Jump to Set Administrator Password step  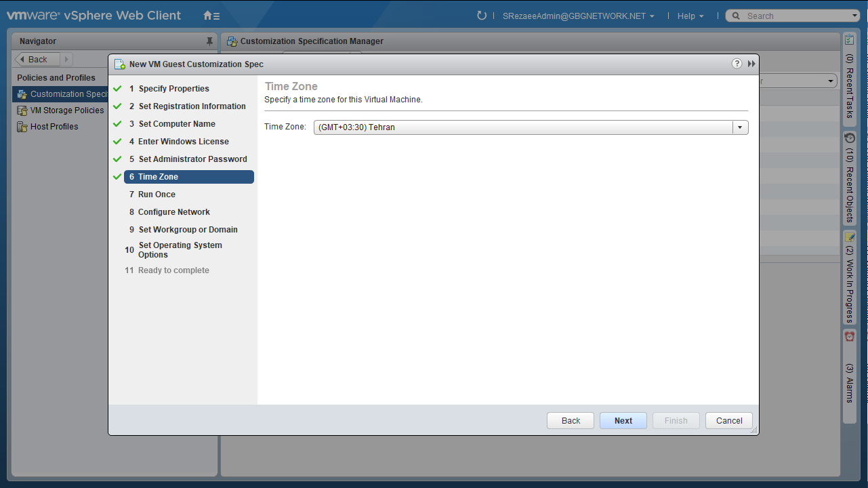[x=192, y=159]
